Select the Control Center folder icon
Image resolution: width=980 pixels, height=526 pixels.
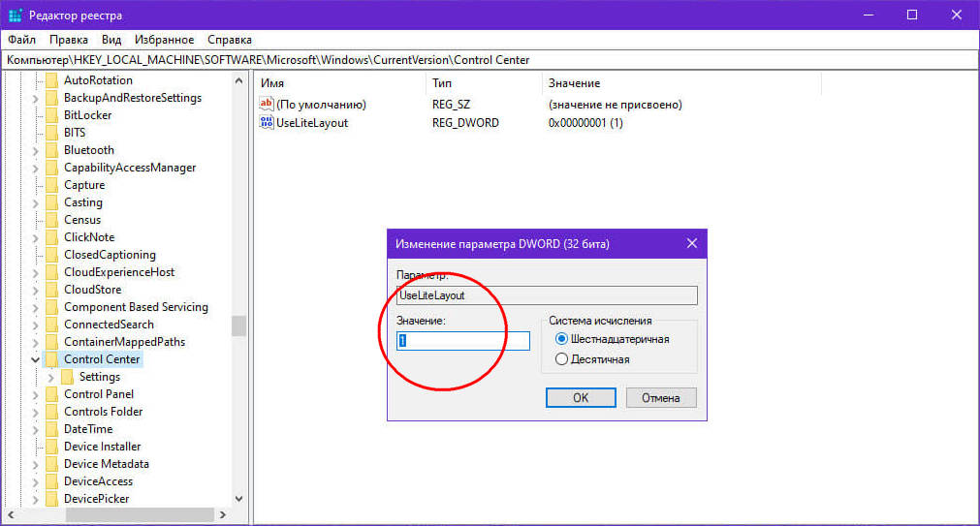[x=52, y=359]
